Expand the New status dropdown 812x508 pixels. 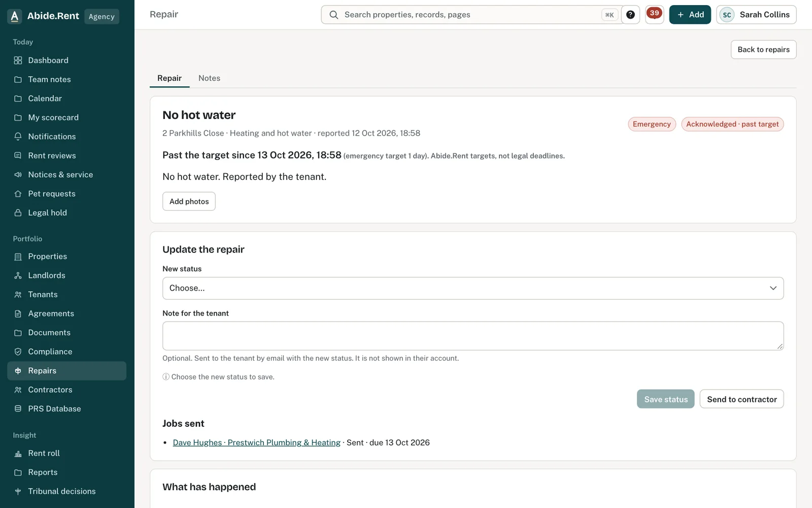[473, 288]
